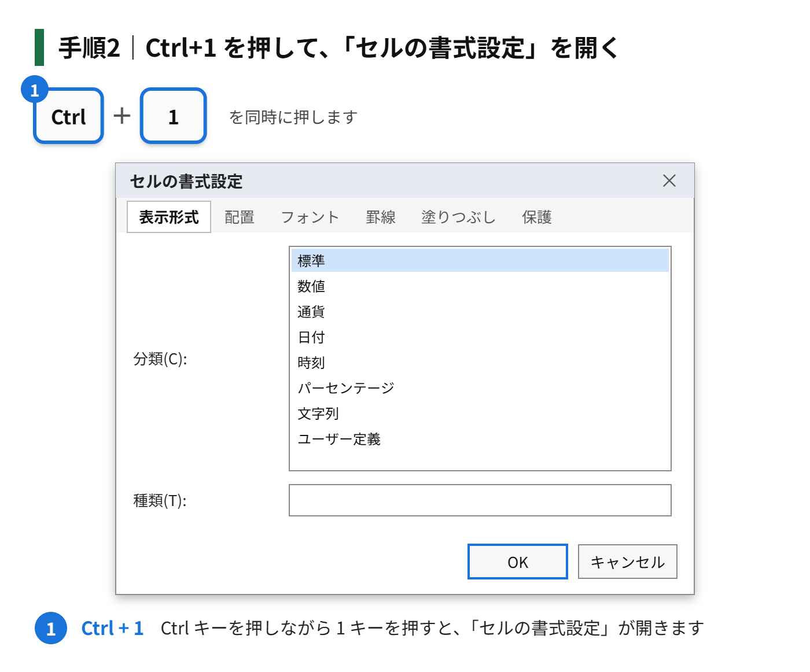Close the セルの書式設定 dialog with X
The height and width of the screenshot is (672, 810).
[669, 180]
